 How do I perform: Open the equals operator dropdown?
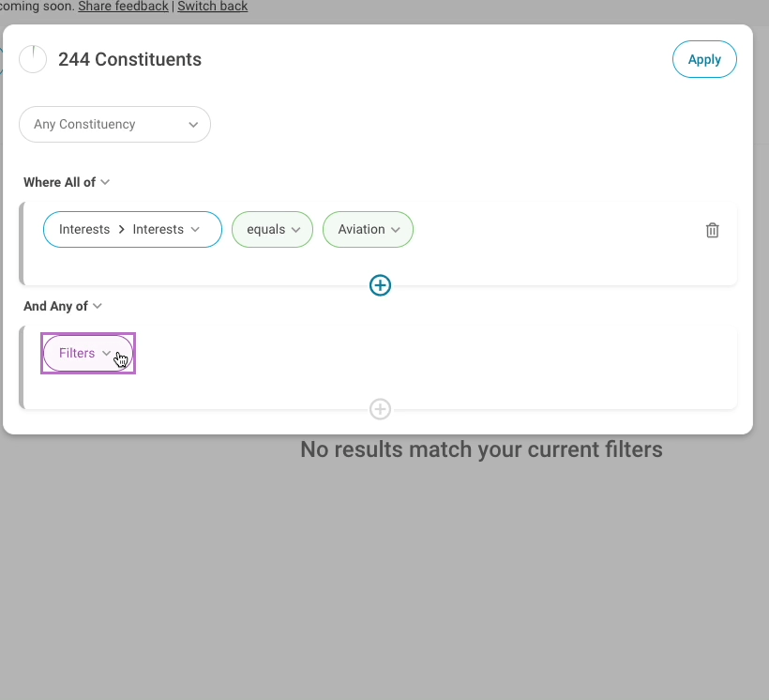[x=272, y=230]
